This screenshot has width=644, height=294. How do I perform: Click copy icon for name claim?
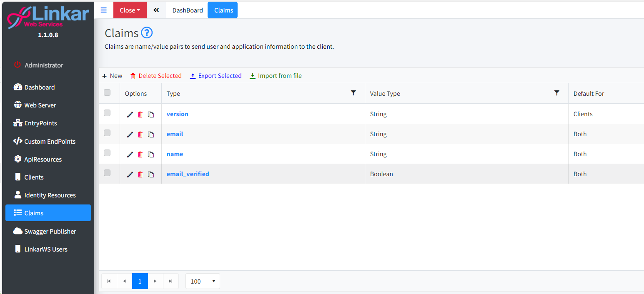pos(151,154)
